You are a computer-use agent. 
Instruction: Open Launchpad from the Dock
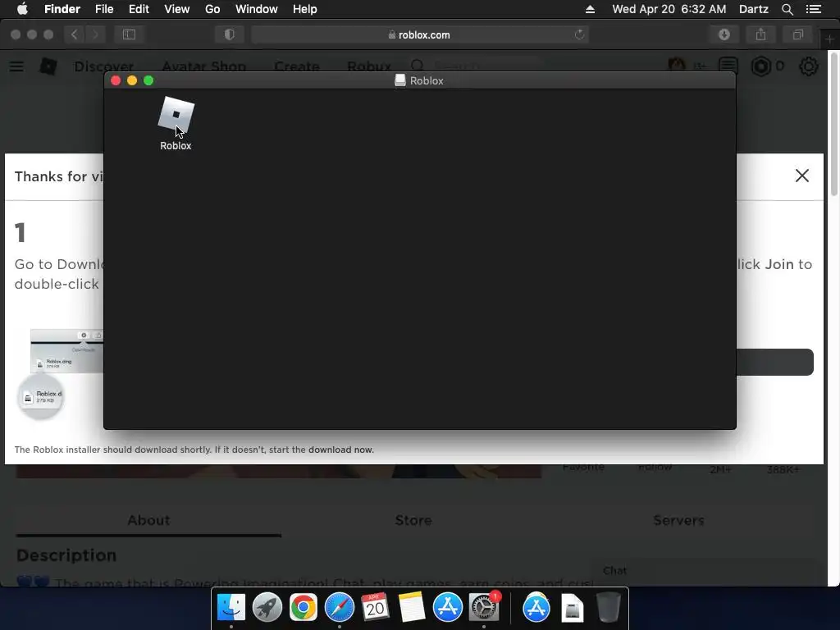pyautogui.click(x=267, y=608)
